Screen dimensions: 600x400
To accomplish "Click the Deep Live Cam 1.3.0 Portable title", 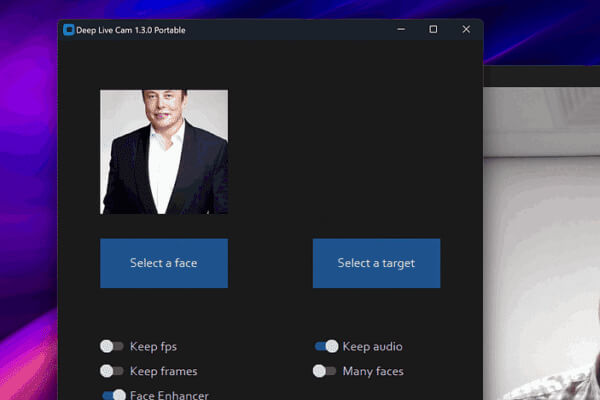I will (x=130, y=30).
